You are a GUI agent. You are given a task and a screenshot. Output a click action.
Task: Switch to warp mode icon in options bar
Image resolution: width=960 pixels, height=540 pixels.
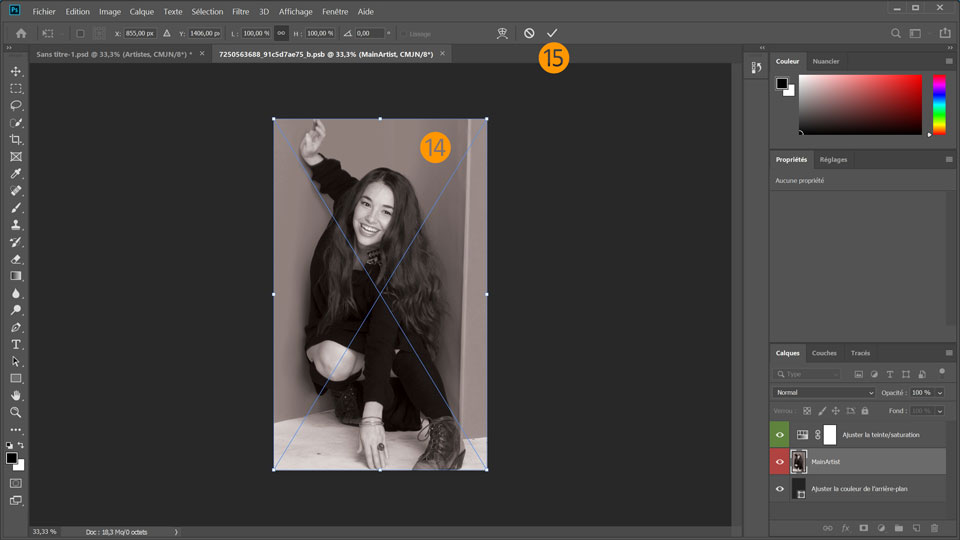click(x=503, y=33)
